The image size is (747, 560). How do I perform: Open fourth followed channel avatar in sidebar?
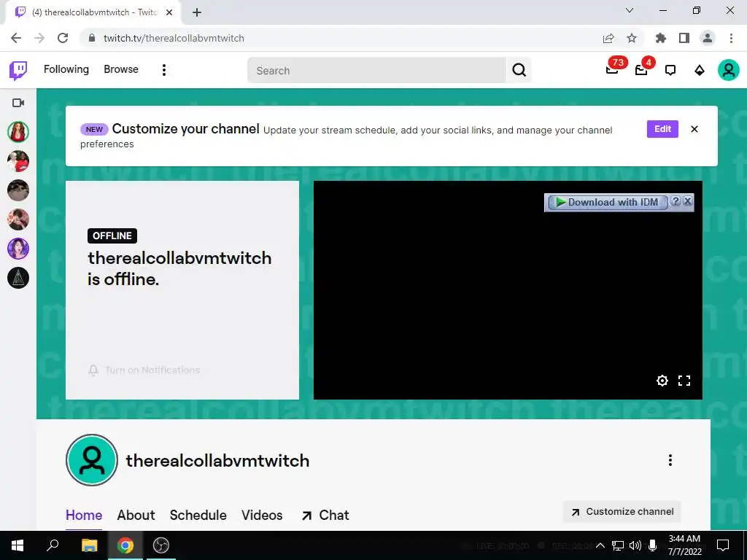pyautogui.click(x=18, y=219)
